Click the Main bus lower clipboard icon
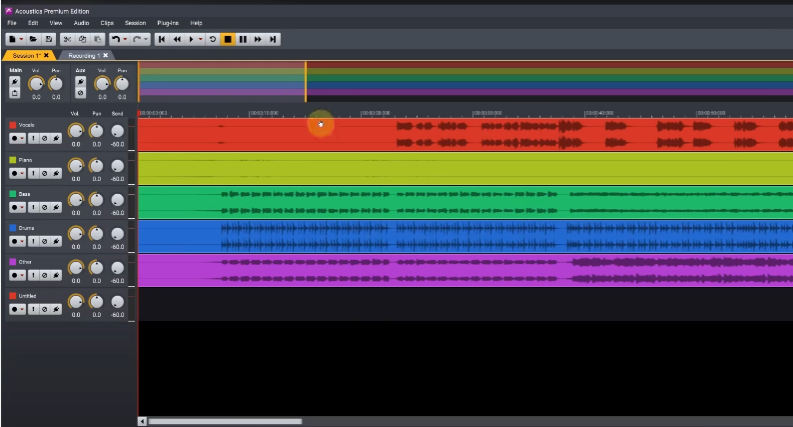Screen dimensions: 793x427 tap(15, 93)
